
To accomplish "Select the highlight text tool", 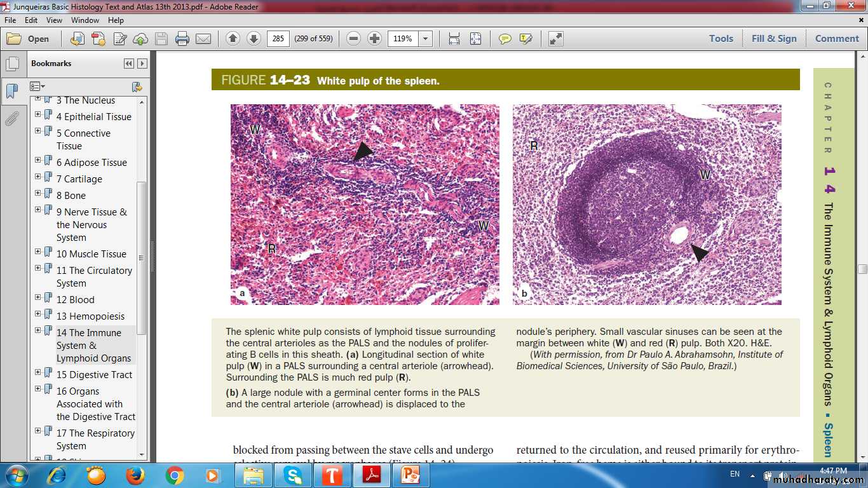I will [x=526, y=39].
